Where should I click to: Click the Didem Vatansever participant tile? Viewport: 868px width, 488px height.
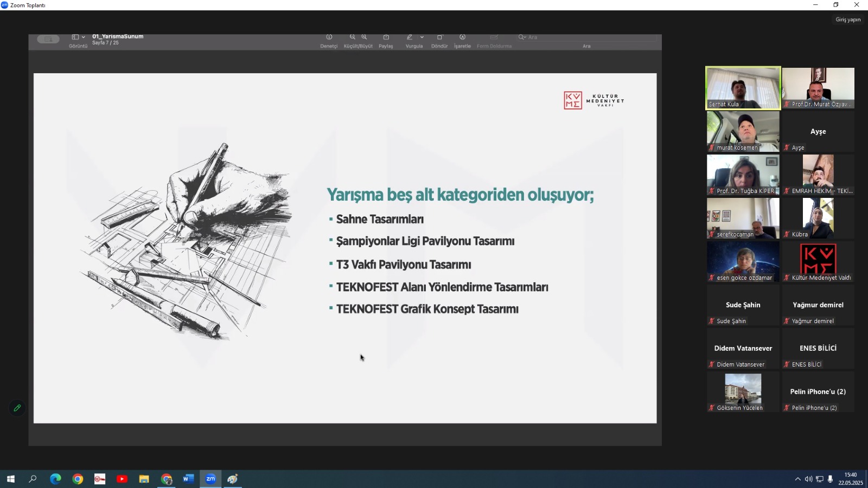(x=743, y=348)
